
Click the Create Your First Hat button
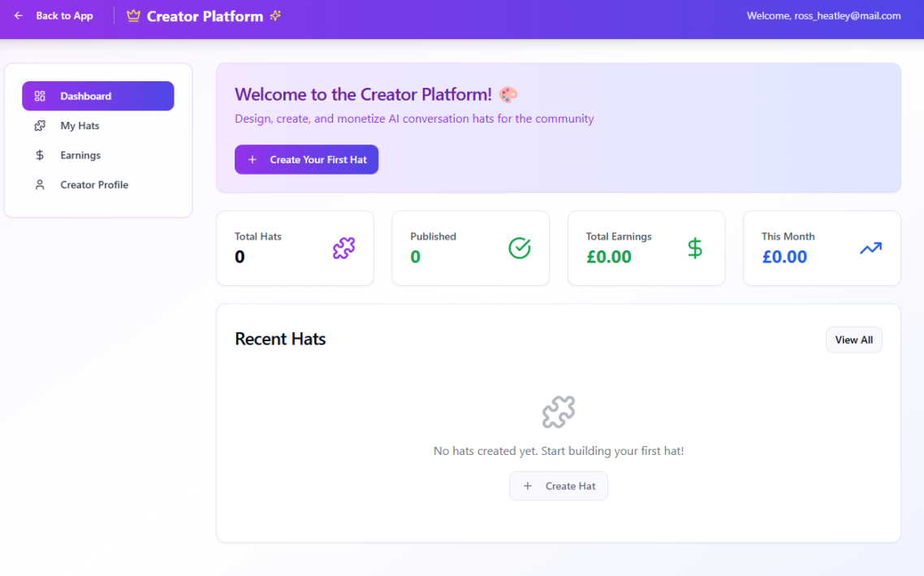pyautogui.click(x=306, y=159)
